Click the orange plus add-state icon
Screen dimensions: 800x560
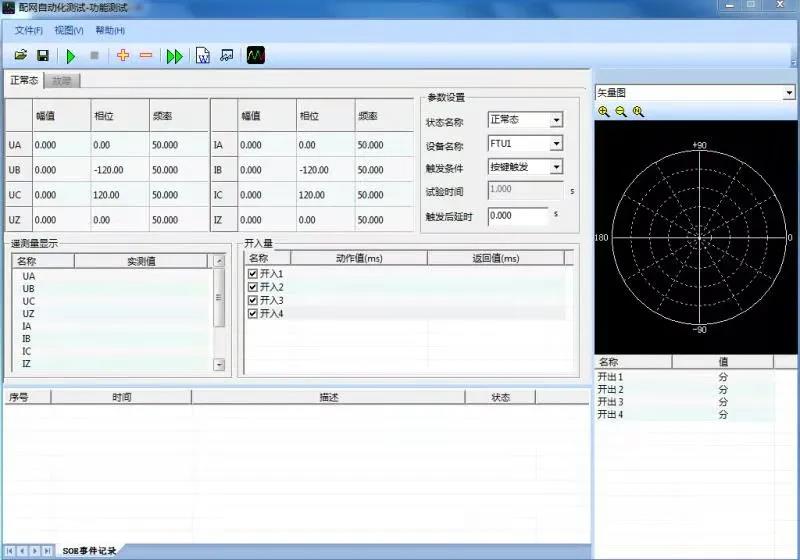click(123, 56)
